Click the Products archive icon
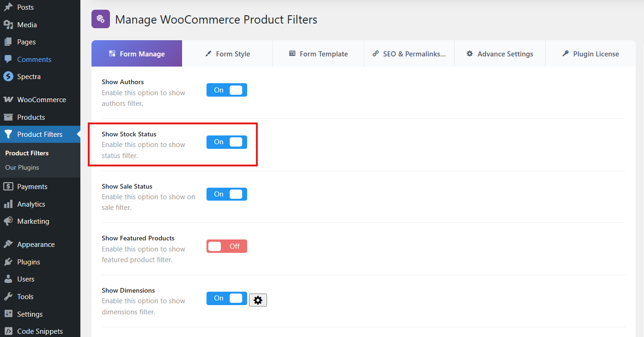The image size is (644, 337). pyautogui.click(x=8, y=117)
